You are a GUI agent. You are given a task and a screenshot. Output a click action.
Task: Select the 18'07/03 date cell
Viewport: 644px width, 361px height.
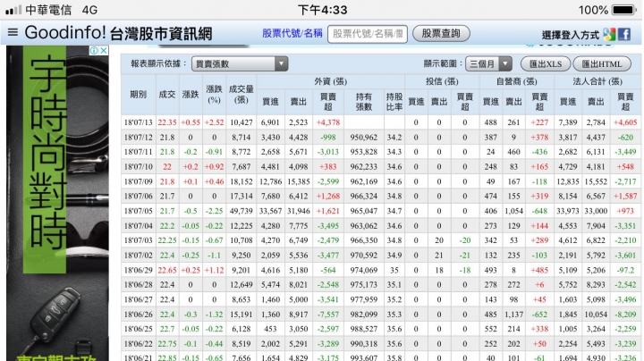[138, 240]
